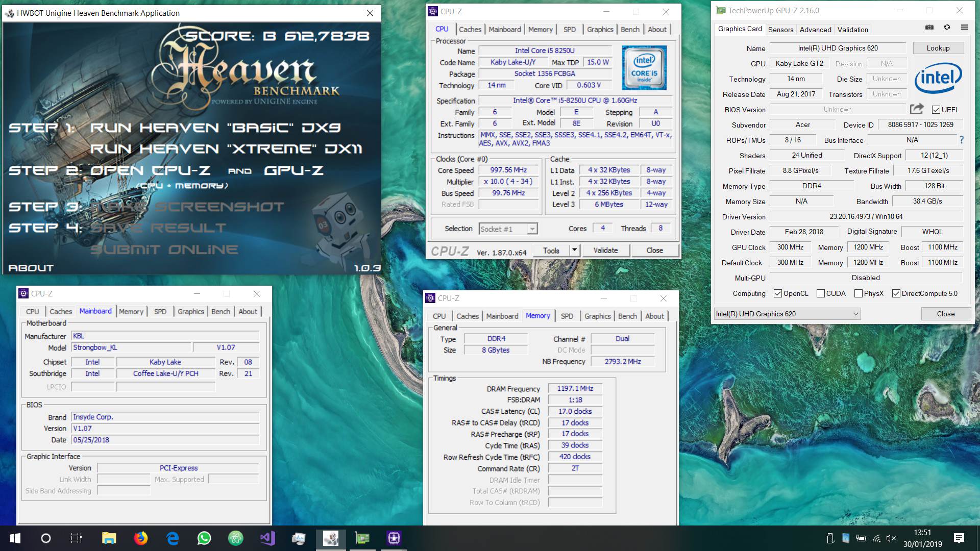This screenshot has width=980, height=551.
Task: Open the GPU-Z hamburger menu
Action: [964, 28]
